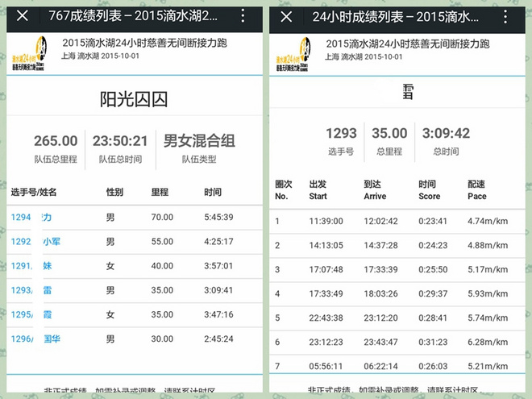Click runner name 雷 heading on right page
The height and width of the screenshot is (399, 532).
[x=408, y=92]
